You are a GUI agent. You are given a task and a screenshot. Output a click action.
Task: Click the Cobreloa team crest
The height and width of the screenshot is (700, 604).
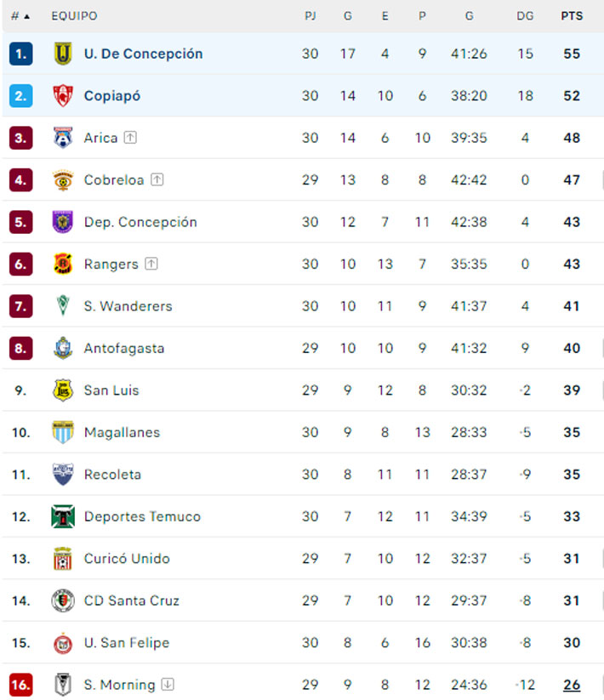click(x=63, y=179)
